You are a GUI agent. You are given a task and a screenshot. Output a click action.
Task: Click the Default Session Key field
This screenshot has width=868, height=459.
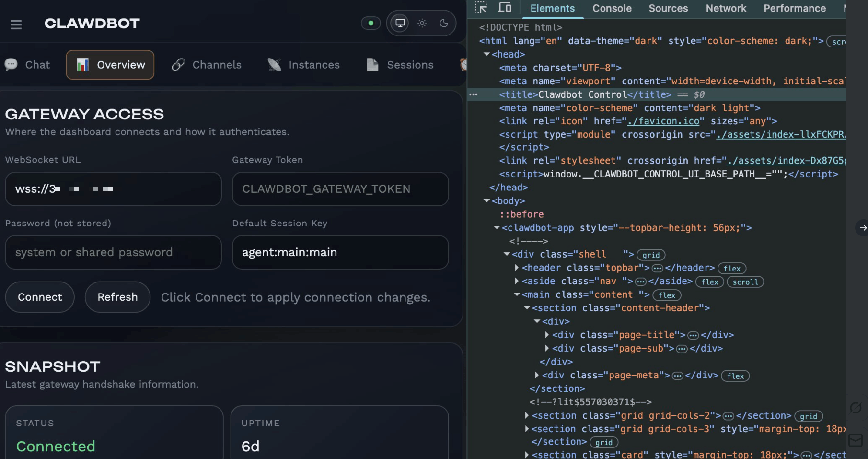[340, 252]
